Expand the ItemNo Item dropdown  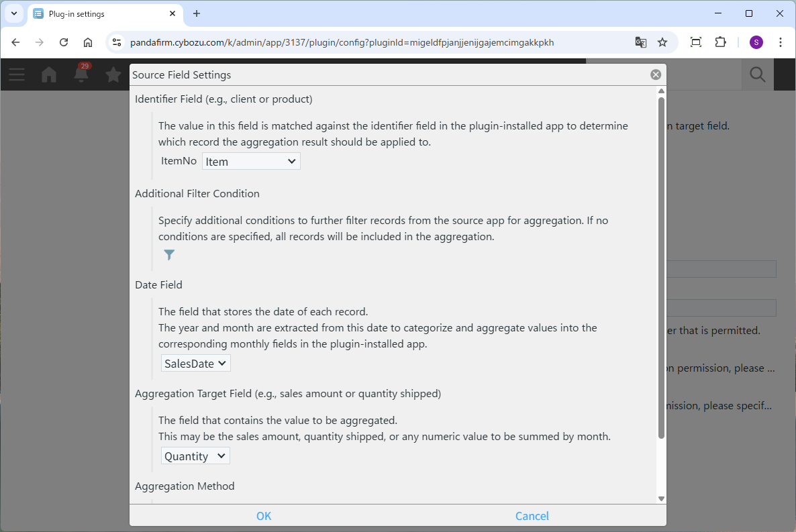(251, 162)
